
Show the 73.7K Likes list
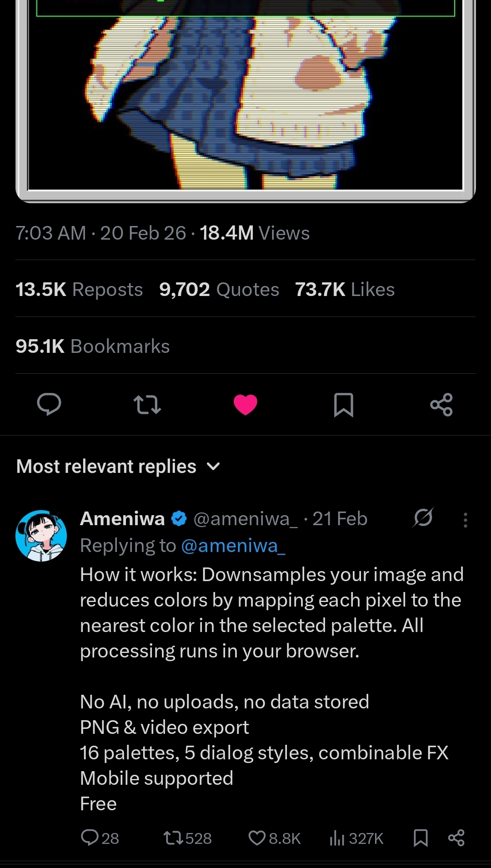[x=345, y=290]
